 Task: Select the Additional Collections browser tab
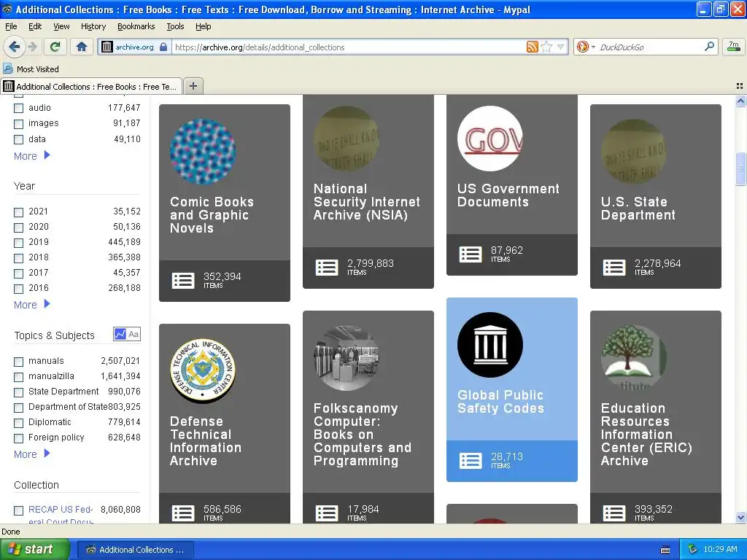91,86
